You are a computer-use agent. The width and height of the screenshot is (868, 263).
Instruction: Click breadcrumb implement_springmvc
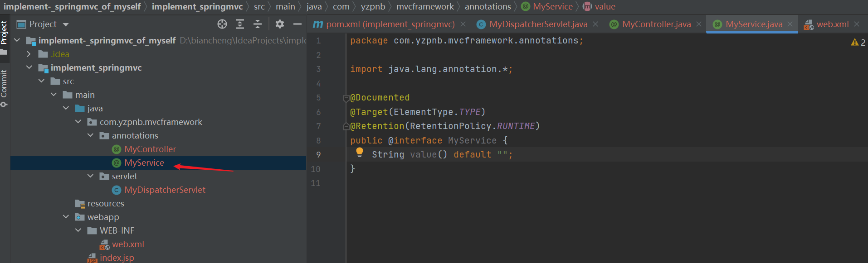pyautogui.click(x=197, y=7)
